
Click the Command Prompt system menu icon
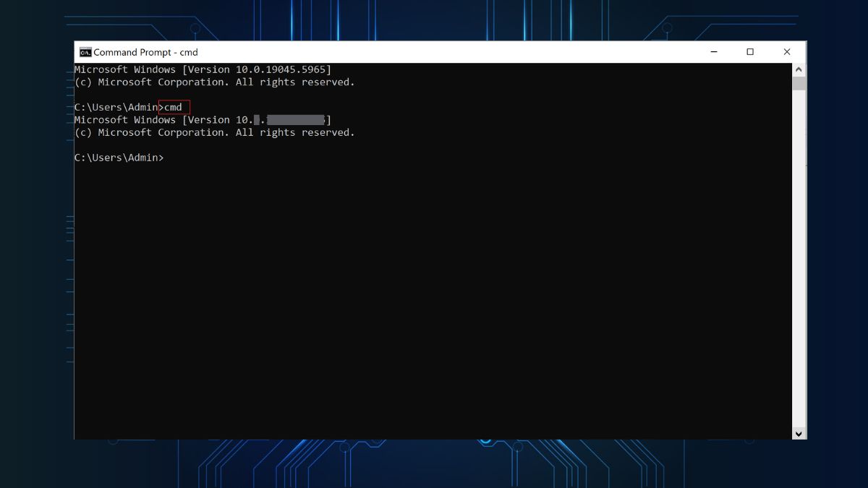point(85,52)
